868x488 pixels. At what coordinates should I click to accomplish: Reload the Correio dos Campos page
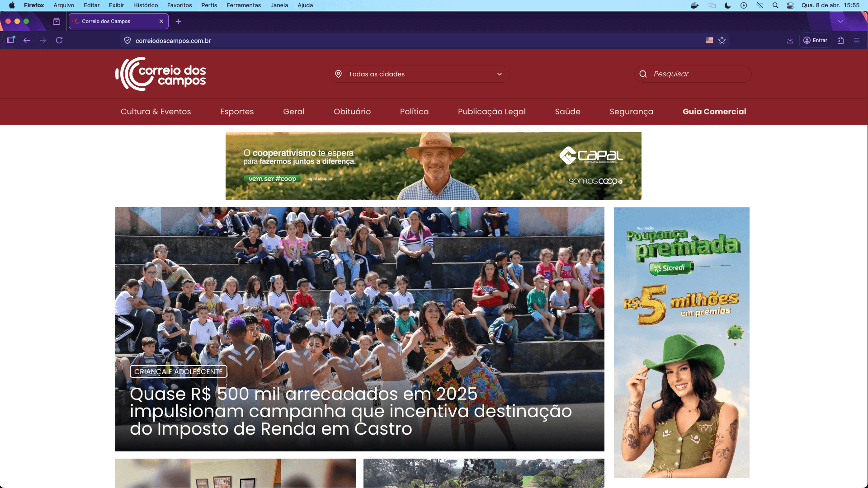pyautogui.click(x=59, y=40)
